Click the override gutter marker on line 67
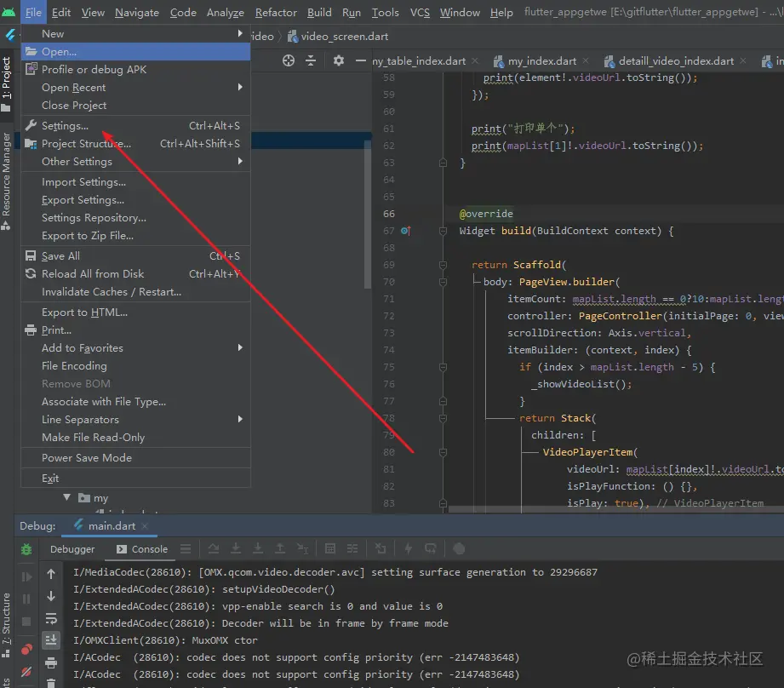The width and height of the screenshot is (784, 688). 406,231
